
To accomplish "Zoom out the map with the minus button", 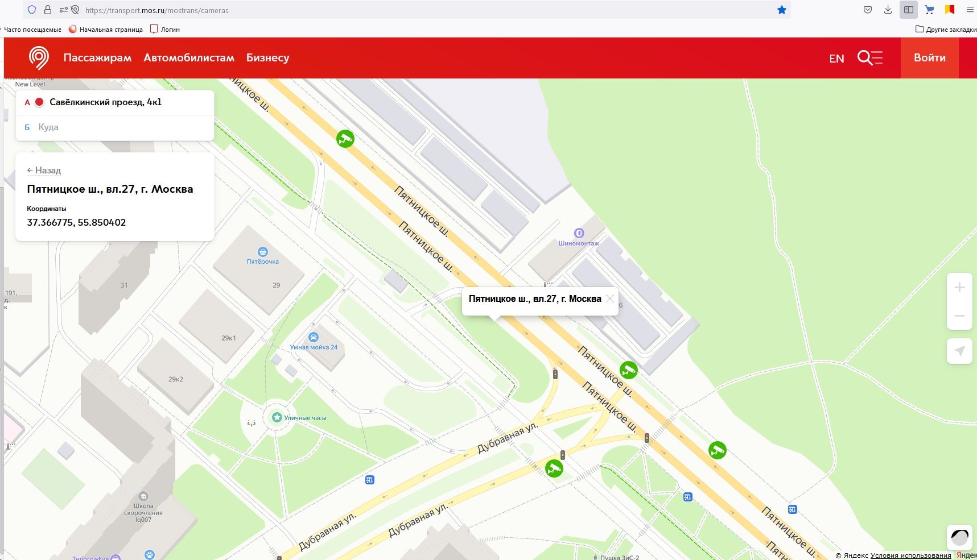I will pyautogui.click(x=959, y=316).
